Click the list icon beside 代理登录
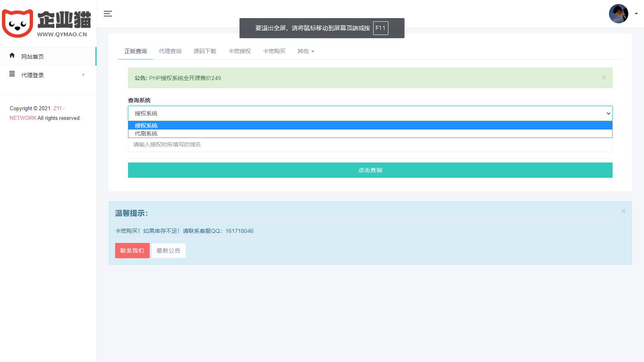Screen dimensions: 644x362 tap(12, 74)
